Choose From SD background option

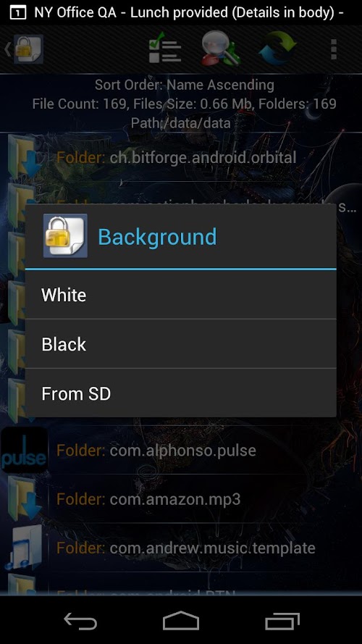180,393
